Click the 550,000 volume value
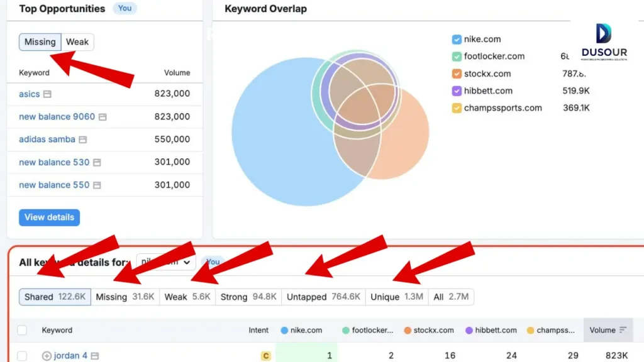 point(172,139)
